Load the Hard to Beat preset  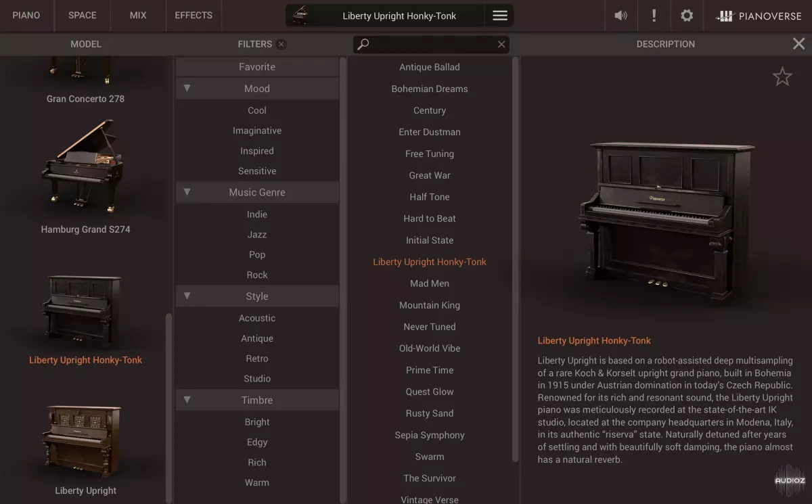[430, 219]
